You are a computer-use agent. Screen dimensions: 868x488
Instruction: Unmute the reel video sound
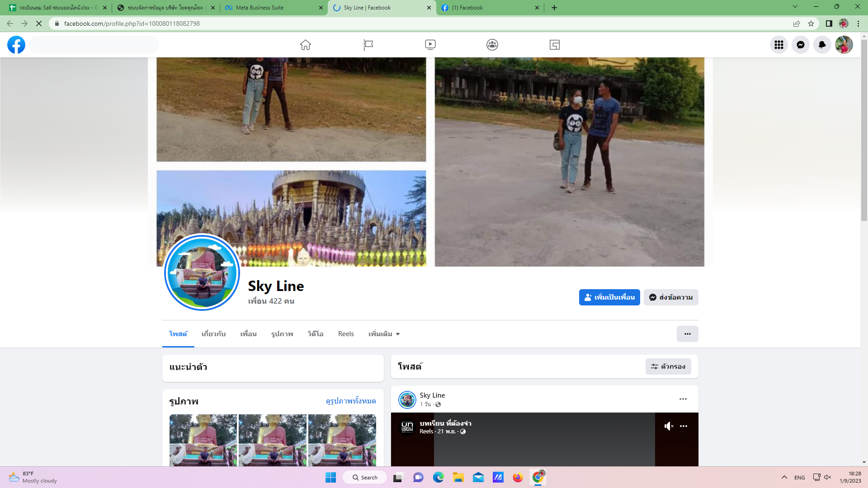point(669,426)
